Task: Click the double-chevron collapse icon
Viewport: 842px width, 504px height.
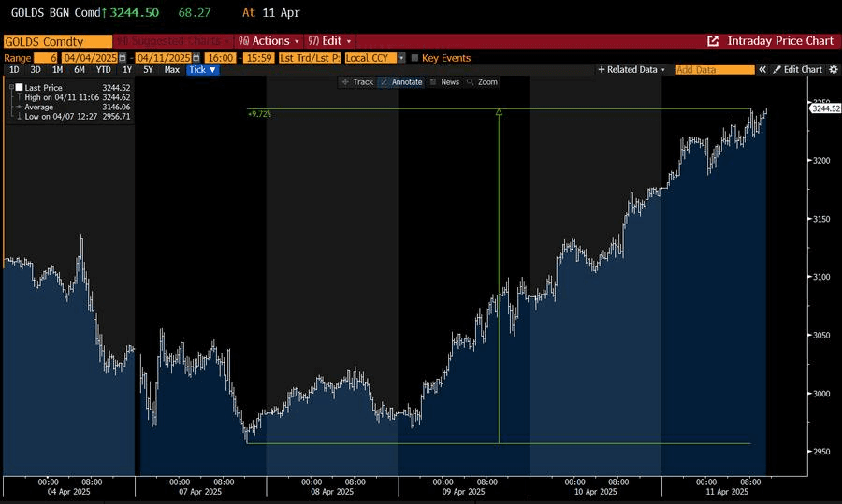Action: [x=762, y=70]
